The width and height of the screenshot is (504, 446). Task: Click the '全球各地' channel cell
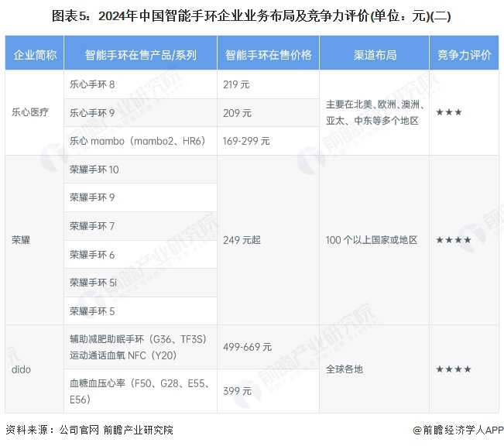pyautogui.click(x=375, y=369)
